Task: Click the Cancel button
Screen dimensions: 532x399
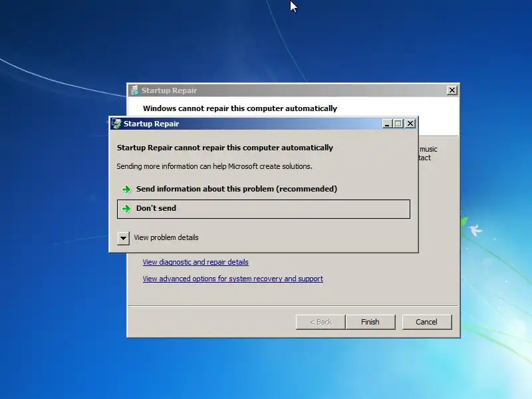Action: tap(427, 322)
